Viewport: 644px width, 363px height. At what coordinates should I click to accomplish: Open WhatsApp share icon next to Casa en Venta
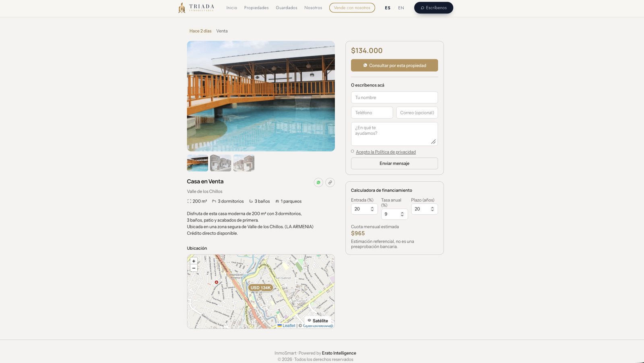coord(318,183)
